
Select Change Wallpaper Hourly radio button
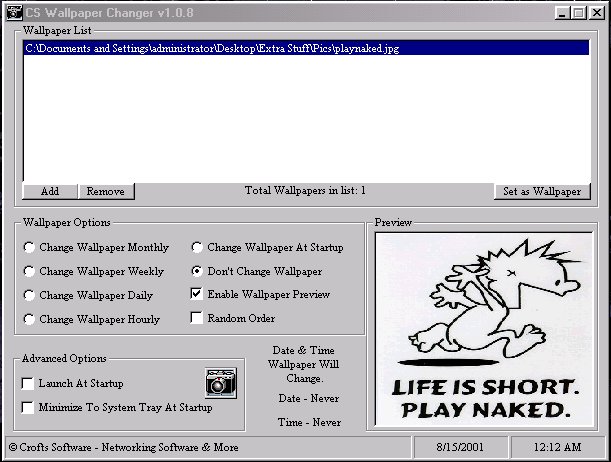(x=30, y=319)
